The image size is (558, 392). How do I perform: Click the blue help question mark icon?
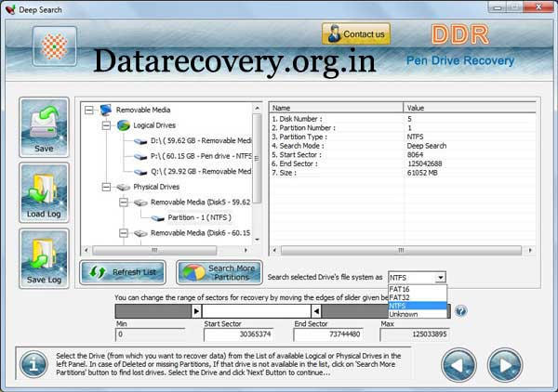[460, 311]
